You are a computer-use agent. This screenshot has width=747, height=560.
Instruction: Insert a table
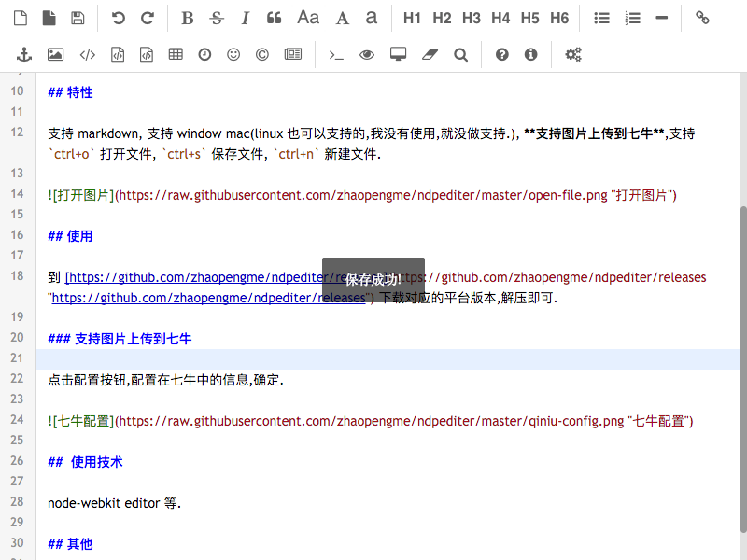[176, 54]
